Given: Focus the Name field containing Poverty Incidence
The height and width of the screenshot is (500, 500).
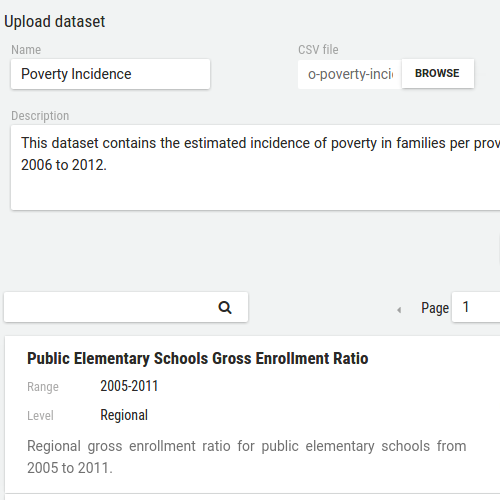Looking at the screenshot, I should coord(110,74).
